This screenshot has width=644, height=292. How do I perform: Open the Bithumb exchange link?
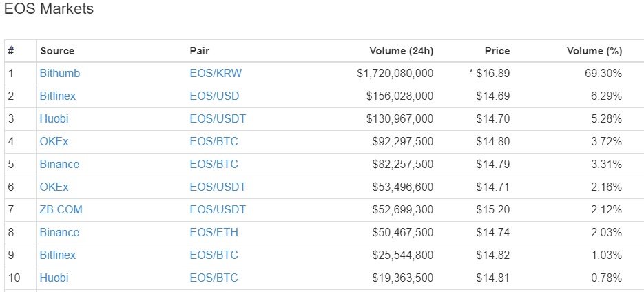[60, 74]
